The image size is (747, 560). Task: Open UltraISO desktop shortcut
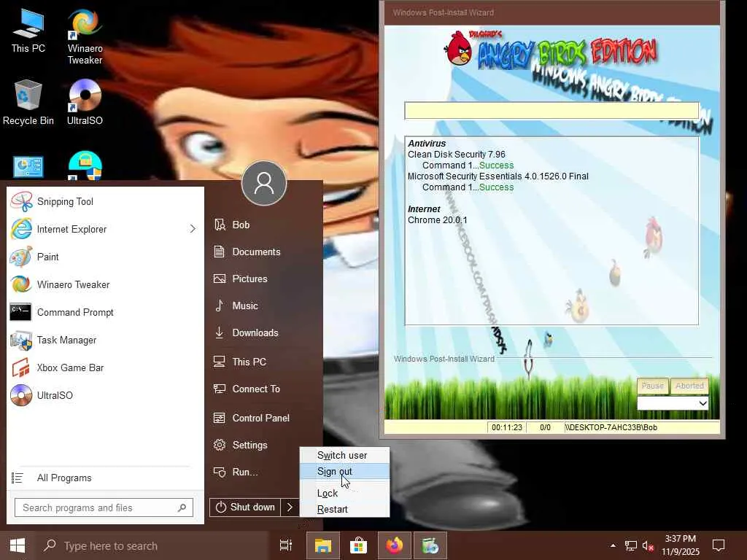pos(85,103)
